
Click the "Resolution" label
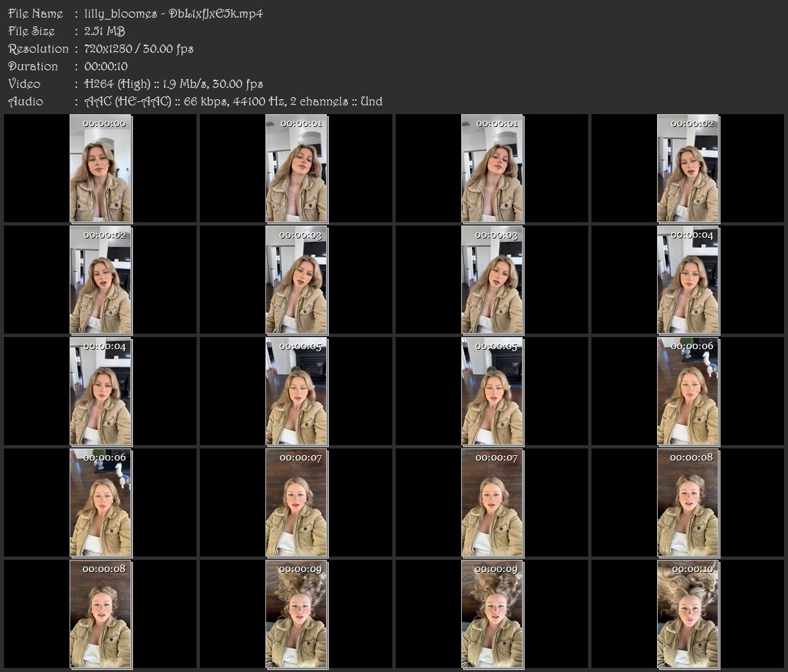click(38, 49)
